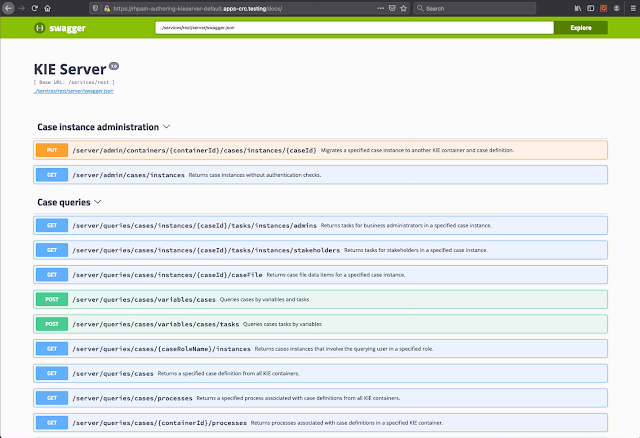The height and width of the screenshot is (438, 640).
Task: Expand GET /server/admin/cases/instances operation
Action: pos(320,175)
